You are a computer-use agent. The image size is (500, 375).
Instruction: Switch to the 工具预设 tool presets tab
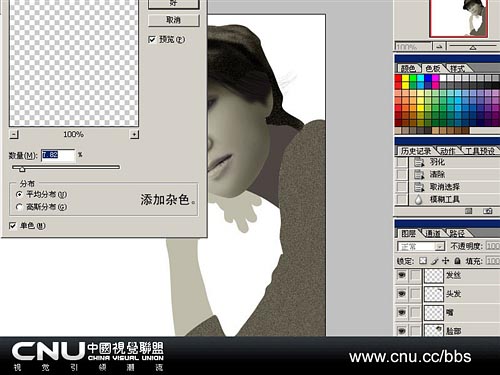pos(479,151)
